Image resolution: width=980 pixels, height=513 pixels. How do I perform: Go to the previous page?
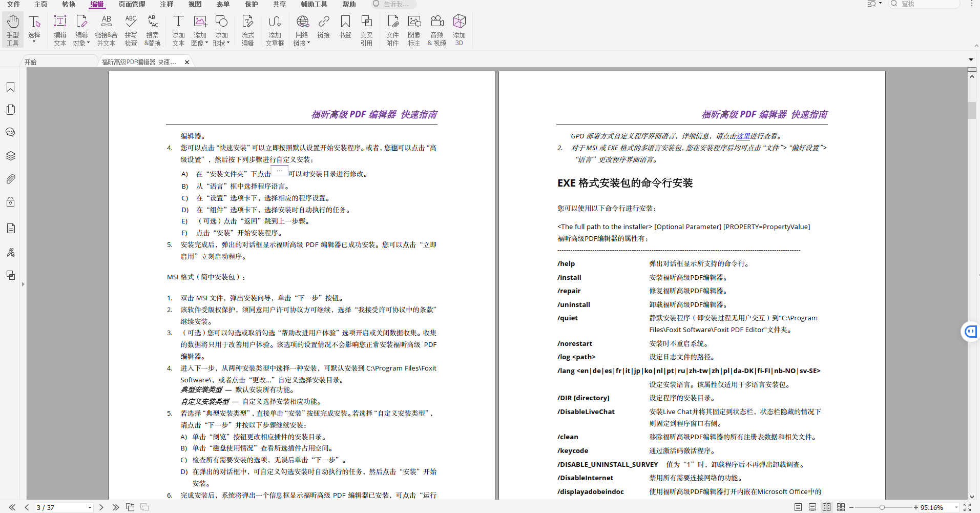coord(27,507)
